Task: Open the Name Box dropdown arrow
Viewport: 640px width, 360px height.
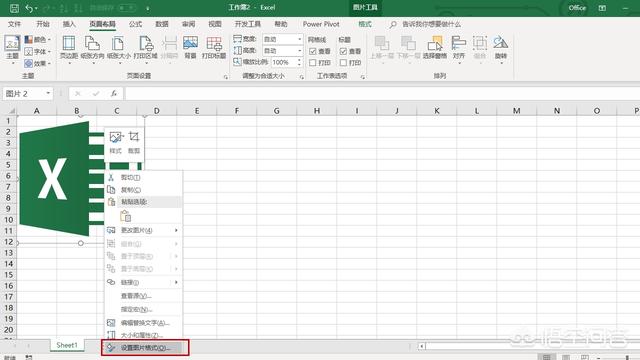Action: coord(48,93)
